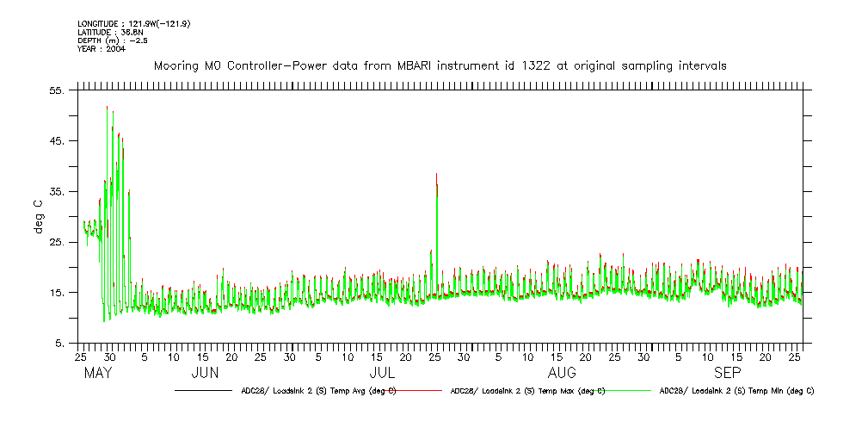Screen dimensions: 868x434
Task: Click the chart title about Mooring M0
Action: pyautogui.click(x=440, y=65)
